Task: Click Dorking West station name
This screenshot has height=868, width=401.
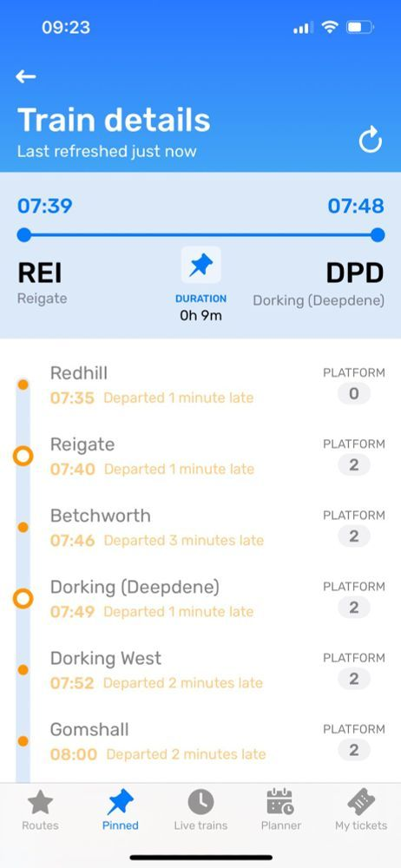Action: click(x=106, y=658)
